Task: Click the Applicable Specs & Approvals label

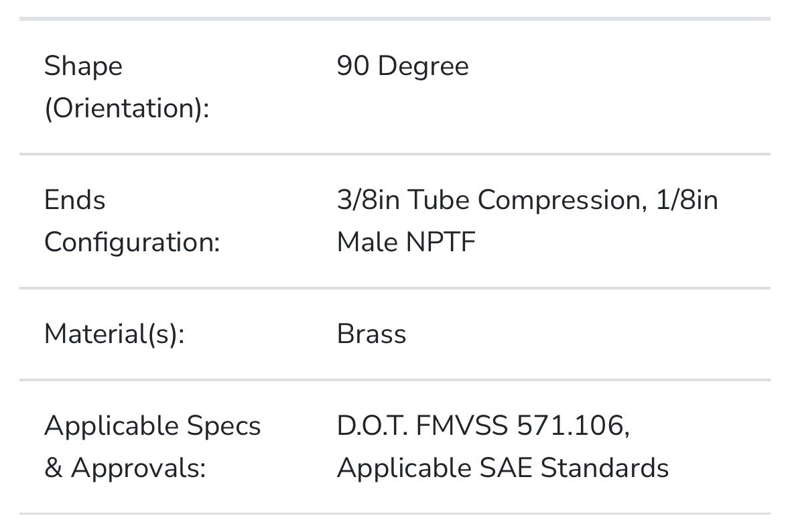Action: coord(152,446)
